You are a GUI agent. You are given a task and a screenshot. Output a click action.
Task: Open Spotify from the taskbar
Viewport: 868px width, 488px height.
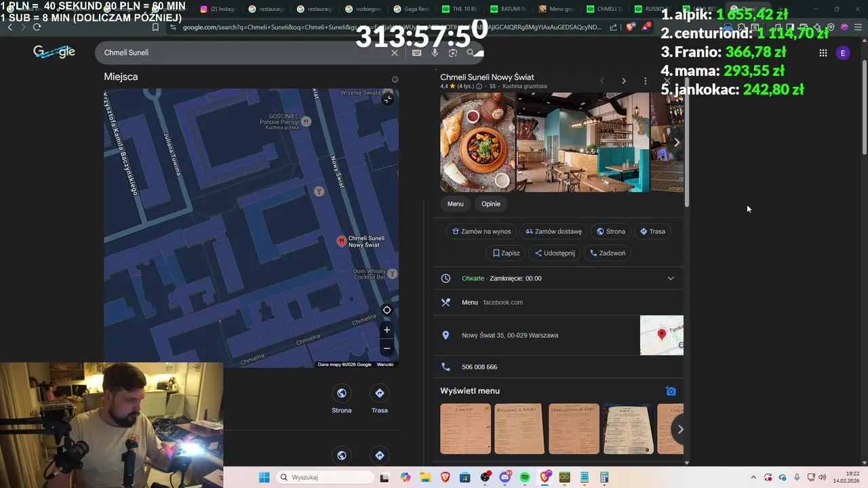(525, 477)
